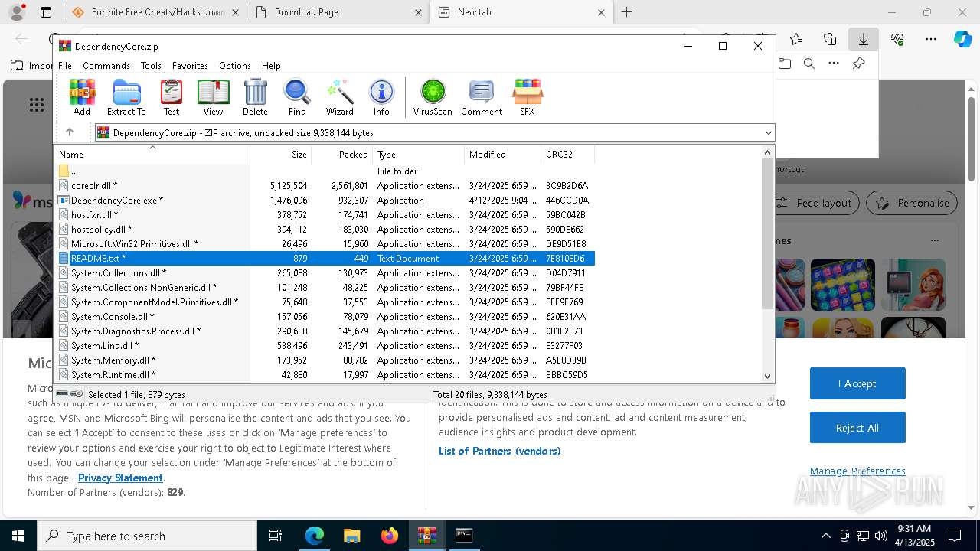The height and width of the screenshot is (551, 980).
Task: Click the Personalise button
Action: (x=912, y=203)
